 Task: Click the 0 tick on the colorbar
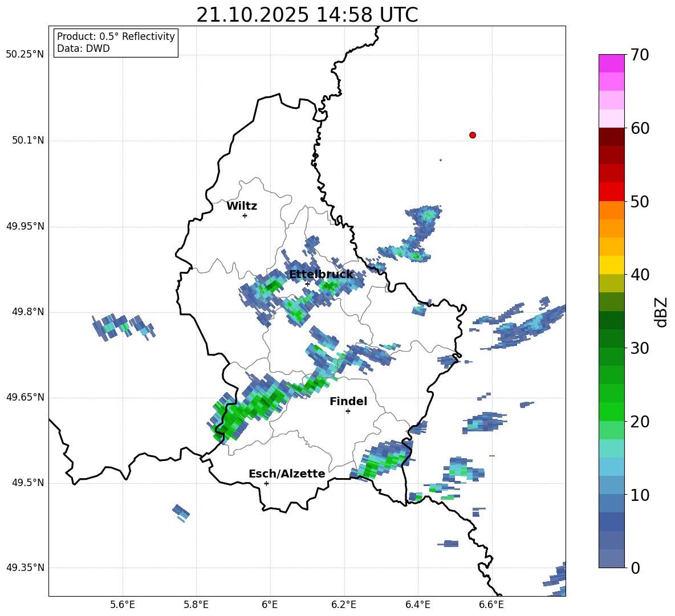[635, 568]
